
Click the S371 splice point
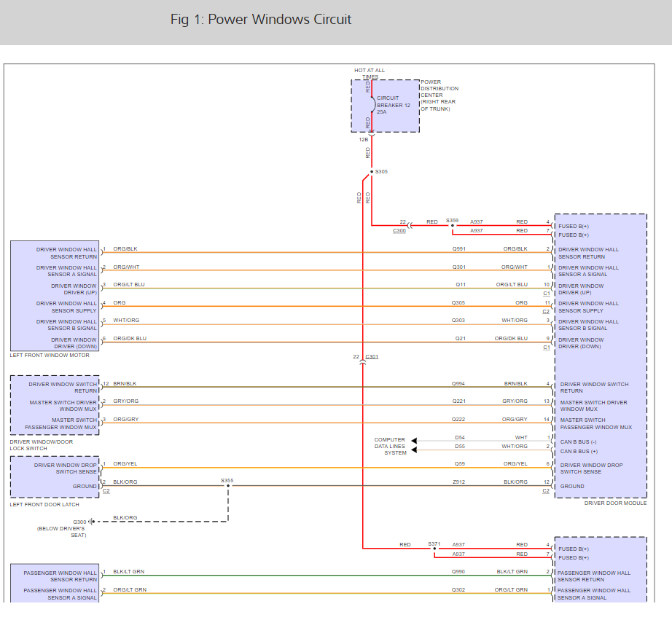pos(434,549)
